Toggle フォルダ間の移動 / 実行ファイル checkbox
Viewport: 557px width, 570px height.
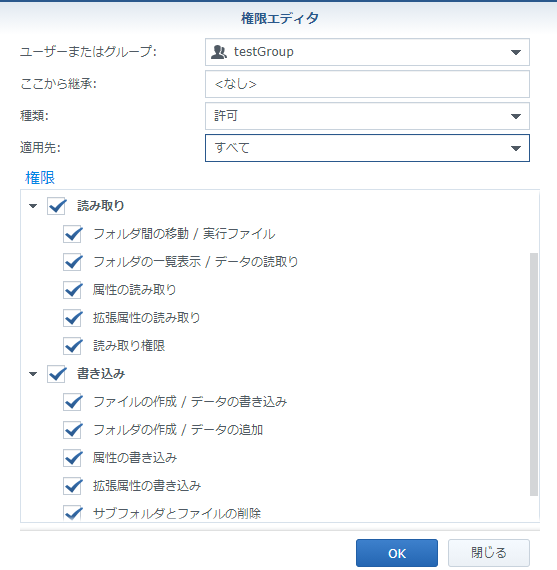point(72,234)
